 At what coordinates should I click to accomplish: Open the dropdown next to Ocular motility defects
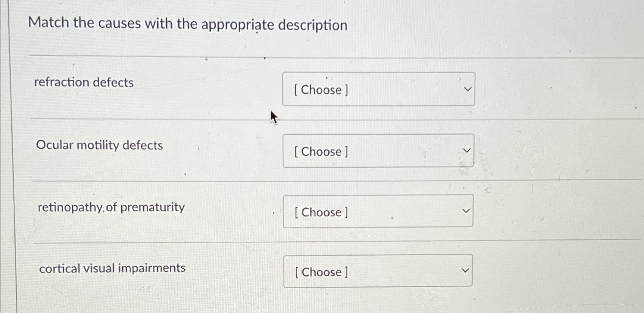point(378,151)
